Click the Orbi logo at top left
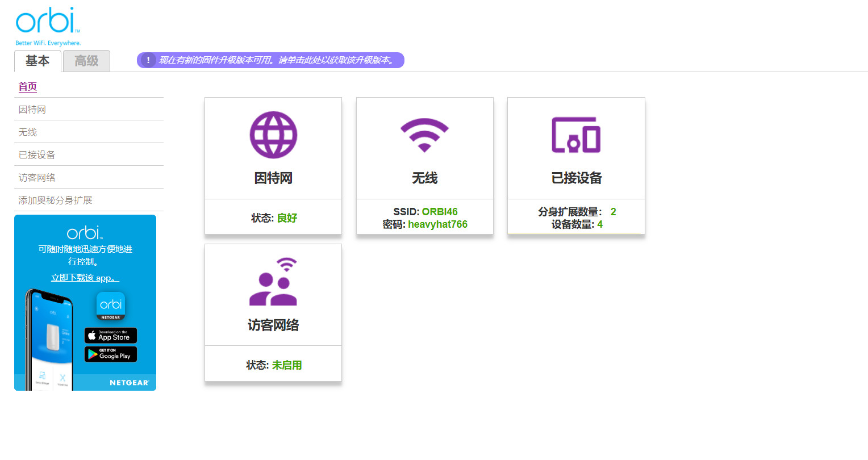 (48, 20)
